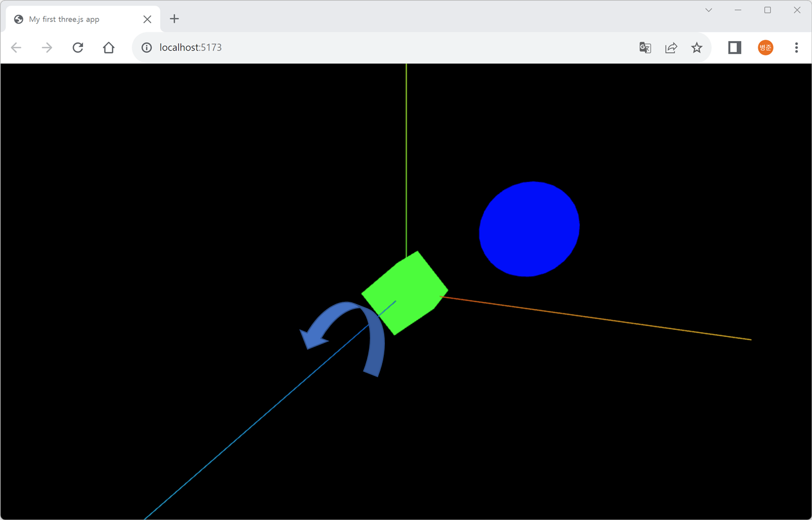
Task: Close the My first three.js app tab
Action: pos(147,19)
